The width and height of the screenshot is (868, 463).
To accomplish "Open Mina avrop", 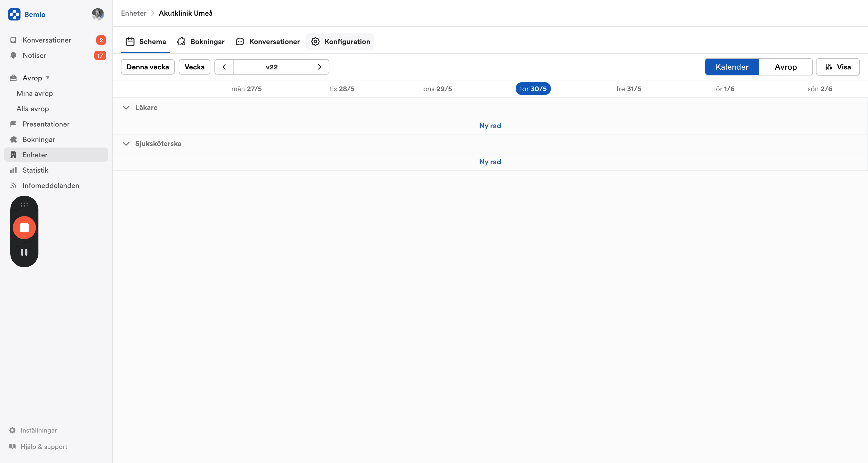I will pos(35,93).
